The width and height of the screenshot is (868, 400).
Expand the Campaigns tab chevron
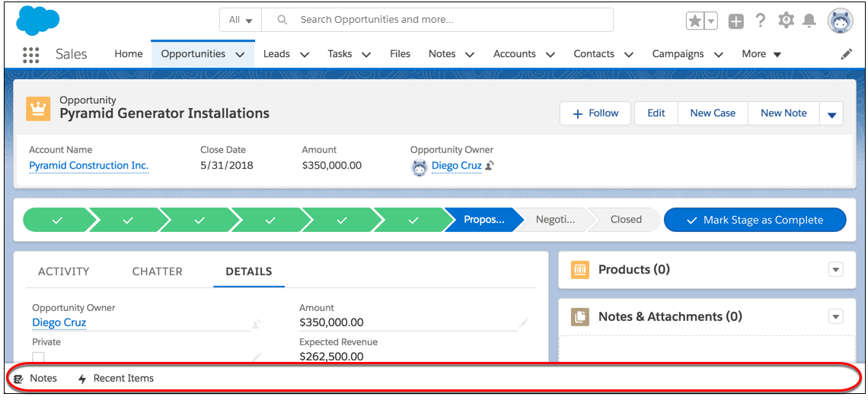(x=719, y=54)
